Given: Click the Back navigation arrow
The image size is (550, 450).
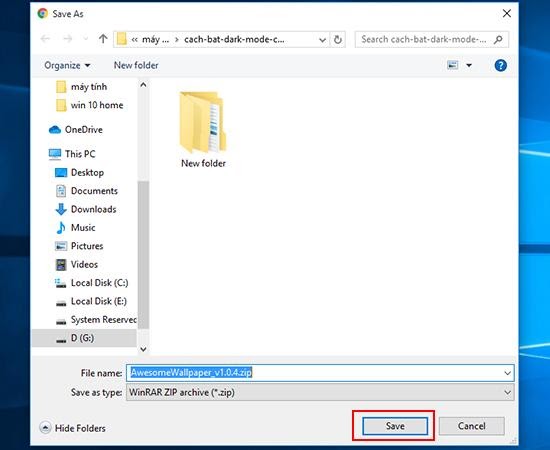Looking at the screenshot, I should click(x=45, y=39).
